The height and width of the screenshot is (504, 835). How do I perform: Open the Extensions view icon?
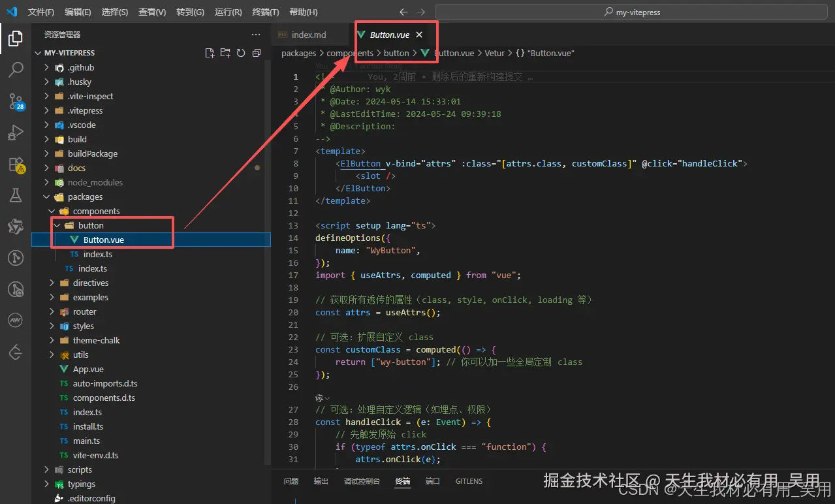16,165
